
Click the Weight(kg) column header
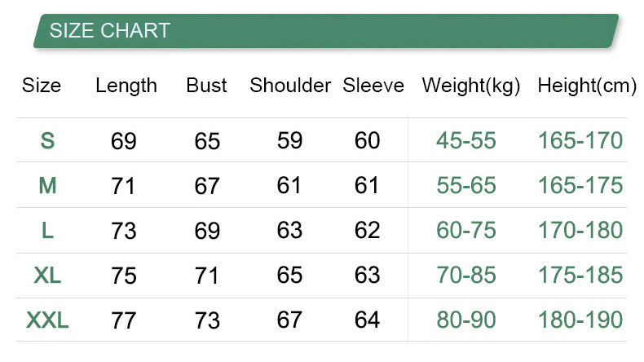point(471,86)
